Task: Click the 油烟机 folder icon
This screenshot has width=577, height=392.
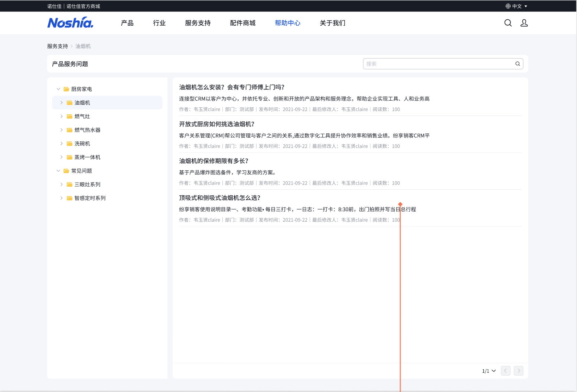Action: pyautogui.click(x=69, y=103)
